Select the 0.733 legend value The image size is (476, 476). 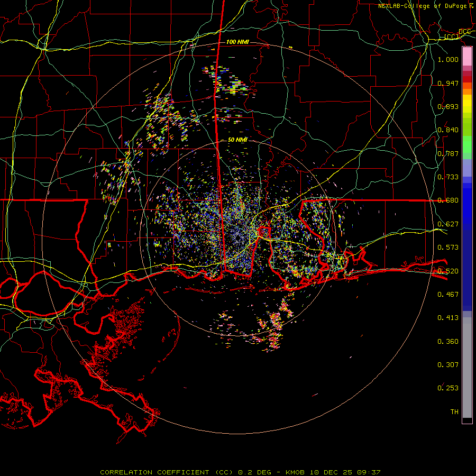(448, 177)
